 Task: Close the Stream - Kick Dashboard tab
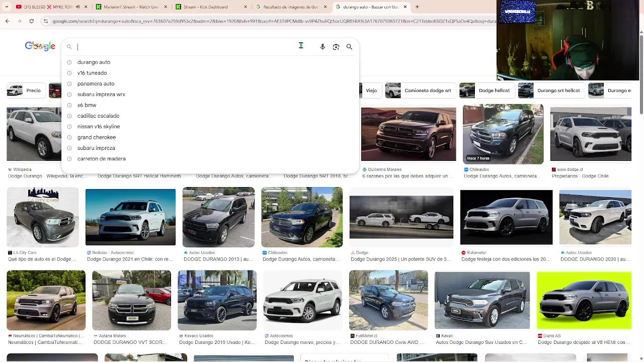(246, 7)
